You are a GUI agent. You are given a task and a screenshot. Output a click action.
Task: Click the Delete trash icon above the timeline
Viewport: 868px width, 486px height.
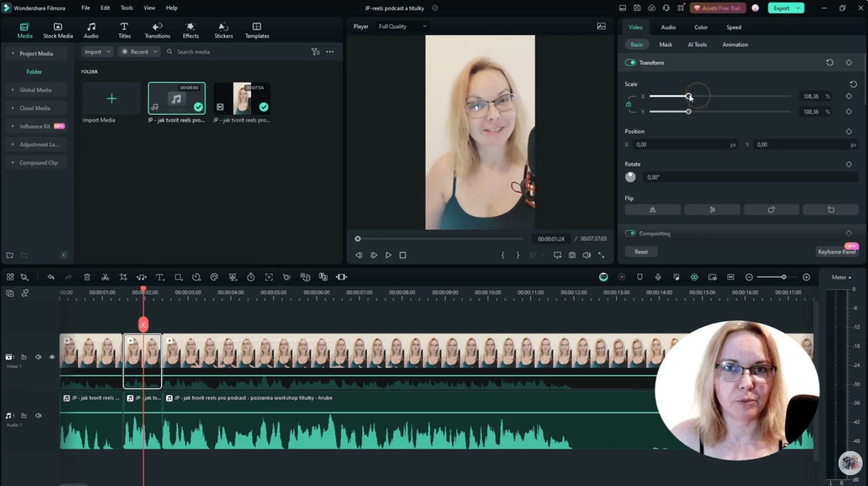(x=87, y=277)
